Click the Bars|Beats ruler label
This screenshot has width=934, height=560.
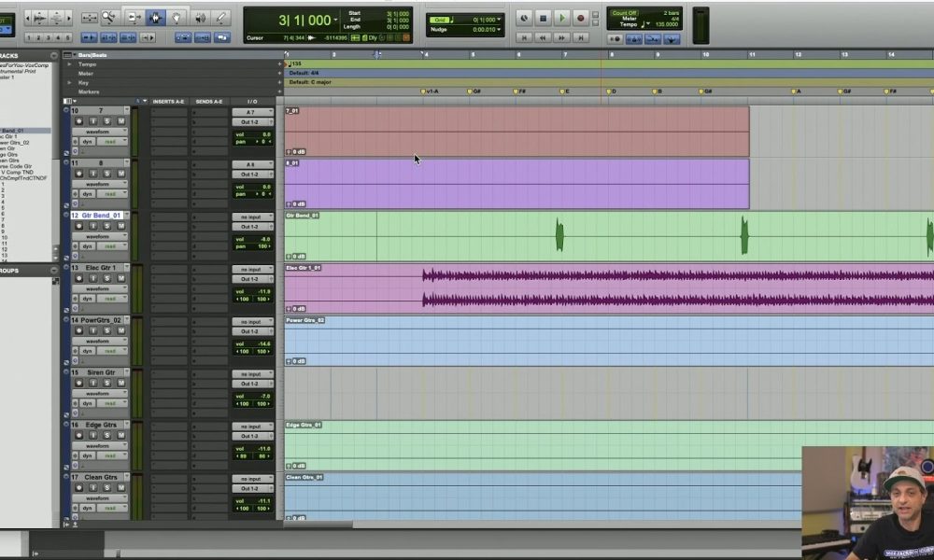tap(94, 55)
